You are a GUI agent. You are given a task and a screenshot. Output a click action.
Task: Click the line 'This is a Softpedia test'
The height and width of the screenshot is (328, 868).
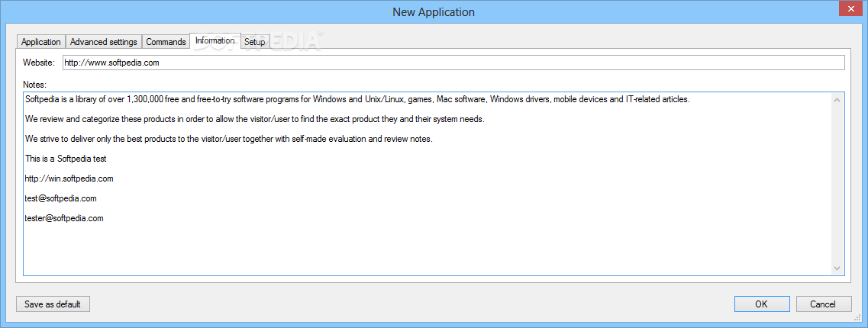coord(66,159)
